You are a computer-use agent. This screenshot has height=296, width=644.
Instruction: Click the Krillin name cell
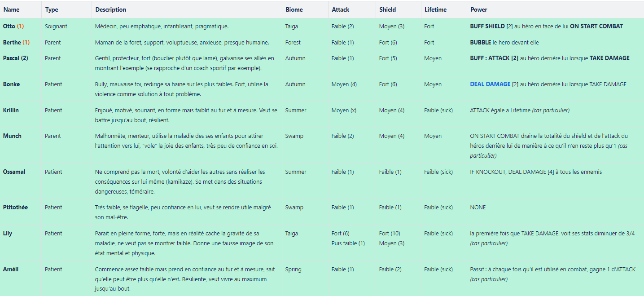click(11, 110)
